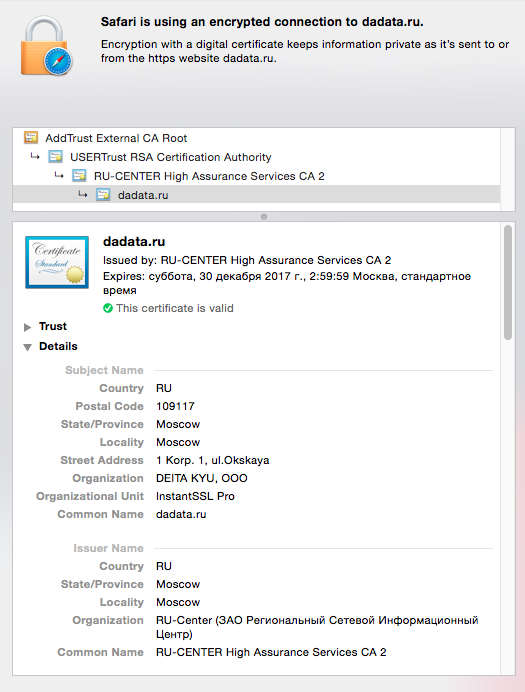Image resolution: width=525 pixels, height=692 pixels.
Task: Click the dadata.ru certificate icon in chain
Action: point(103,195)
